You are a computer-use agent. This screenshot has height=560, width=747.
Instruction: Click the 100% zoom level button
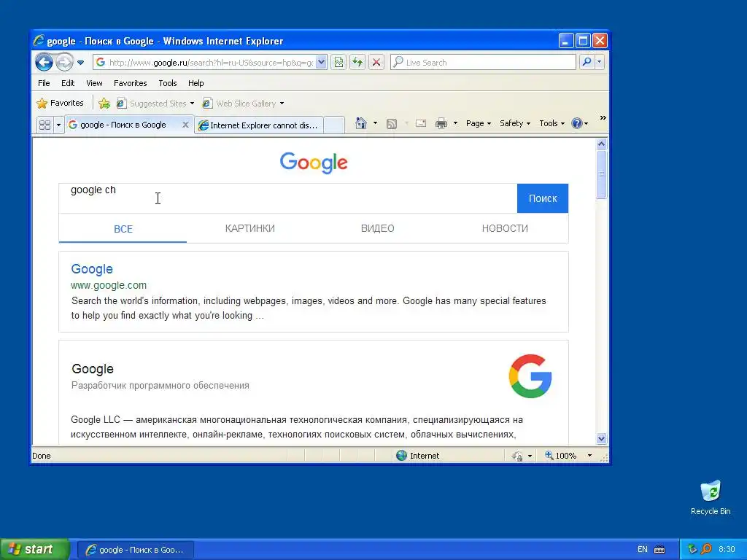[x=561, y=456]
